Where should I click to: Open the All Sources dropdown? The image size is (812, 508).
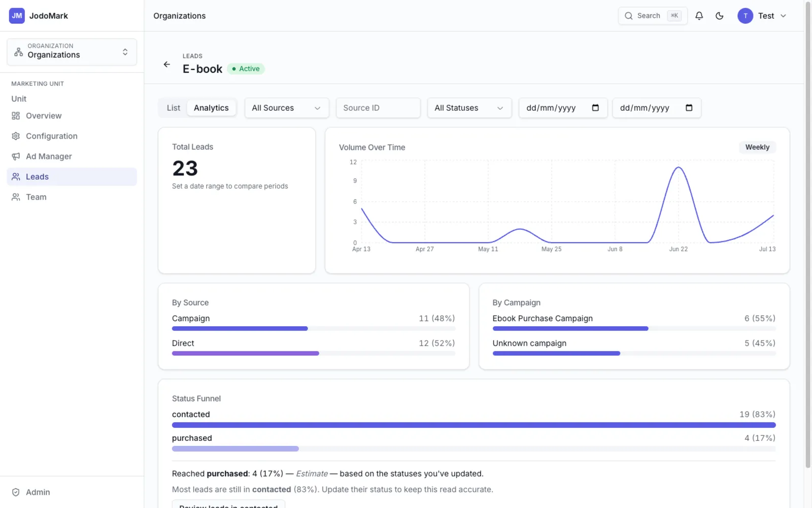click(x=287, y=108)
